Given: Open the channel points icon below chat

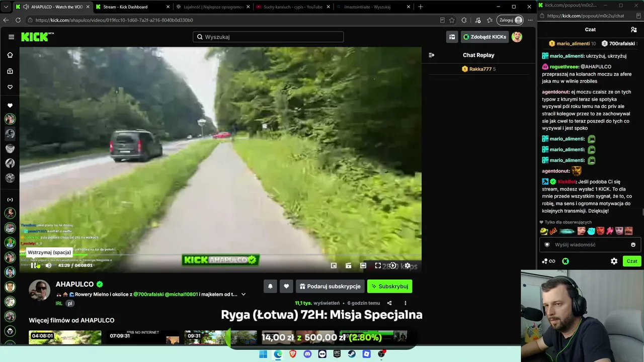Looking at the screenshot, I should [548, 261].
